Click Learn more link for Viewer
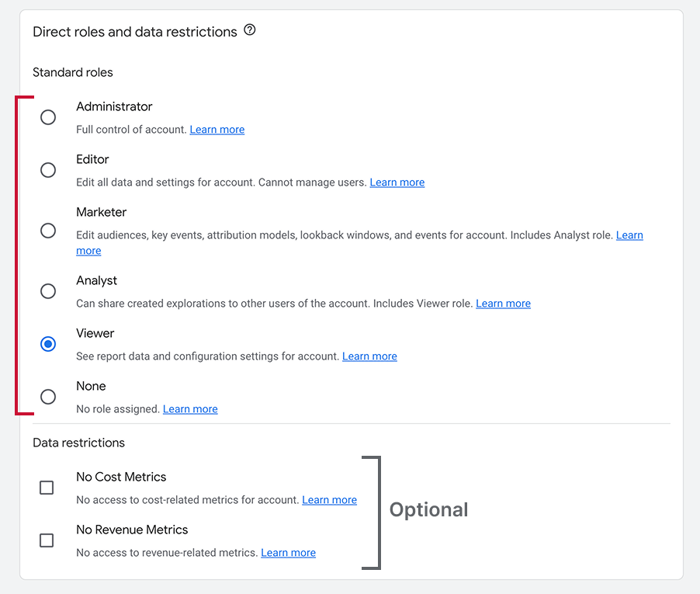The image size is (700, 594). click(369, 356)
